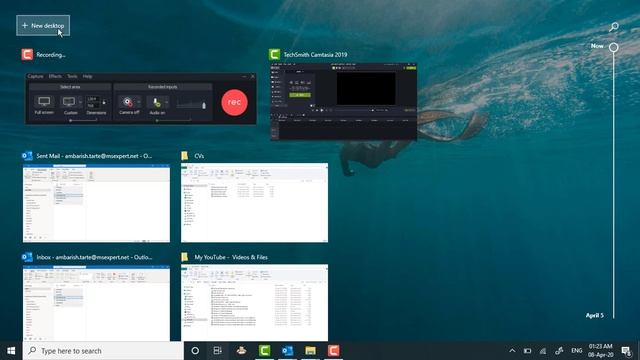Screen dimensions: 640x360
Task: Click the timeline search magnifier icon
Action: point(613,27)
